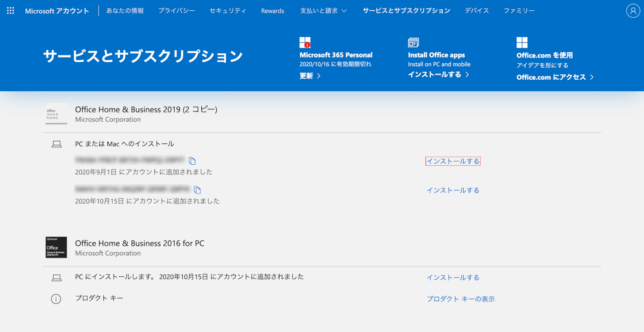This screenshot has width=644, height=332.
Task: Click インストールする for Office 2016 for PC
Action: click(x=453, y=278)
